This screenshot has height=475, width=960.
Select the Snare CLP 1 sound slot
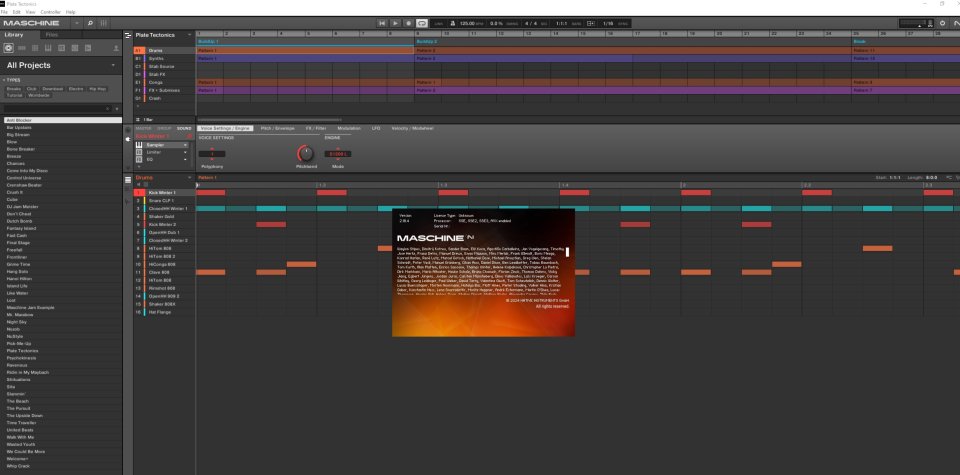[x=164, y=200]
